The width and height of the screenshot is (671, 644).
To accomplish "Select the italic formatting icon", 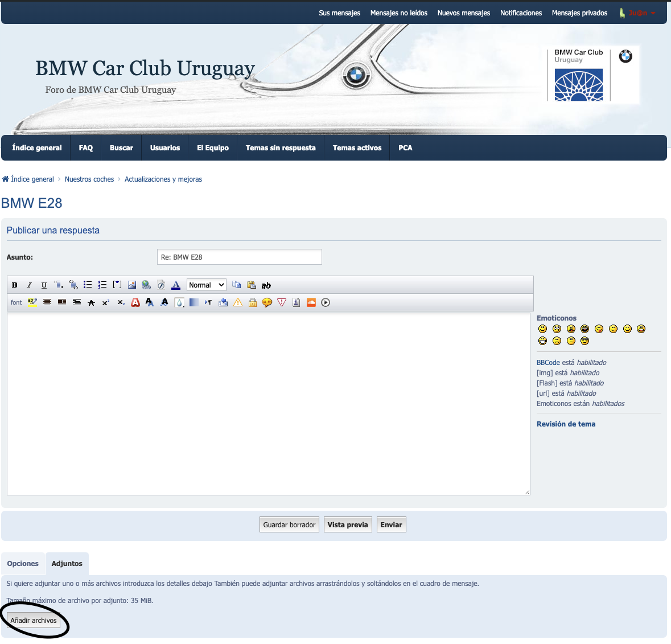I will tap(29, 285).
